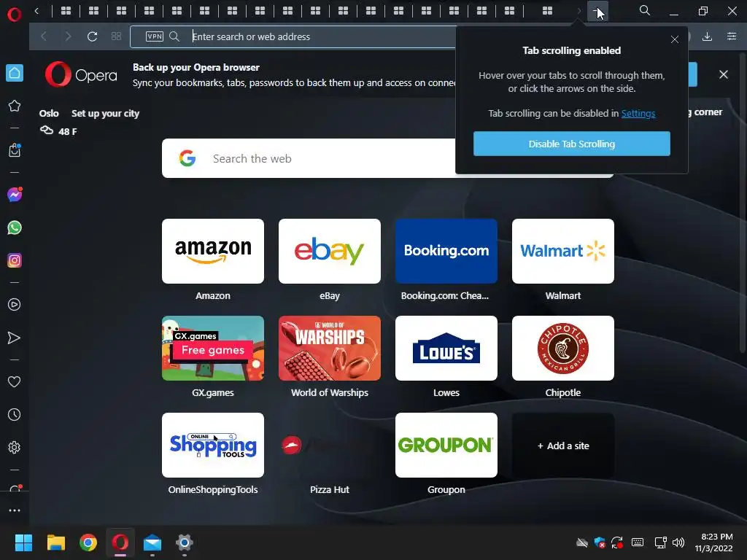The width and height of the screenshot is (747, 560).
Task: Click the address bar search magnifier icon
Action: [174, 36]
